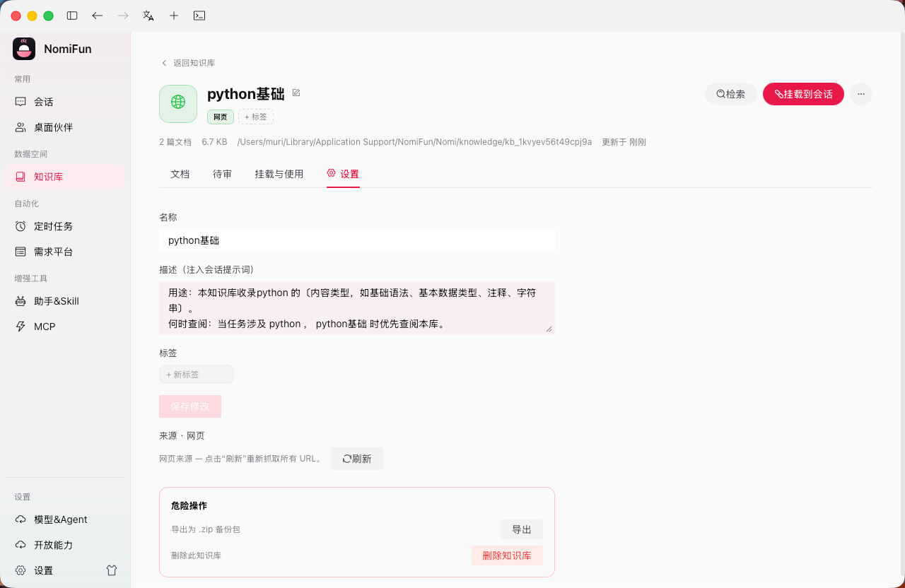Open 开放能力 in the sidebar
The width and height of the screenshot is (905, 588).
click(65, 545)
